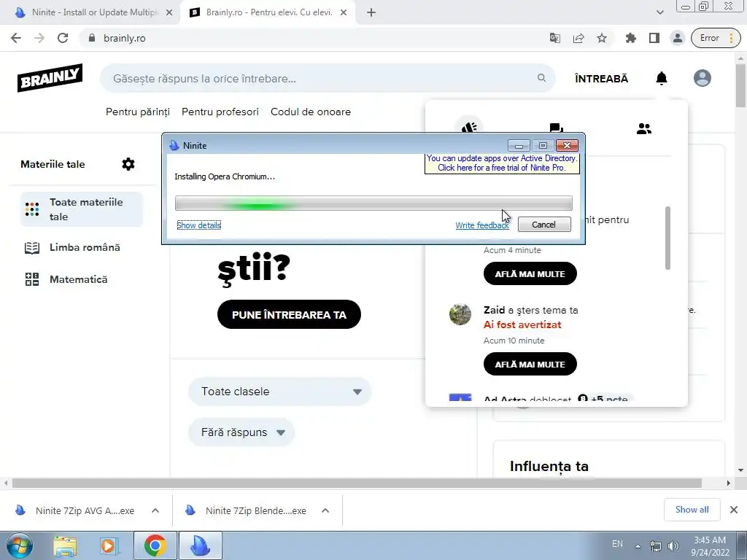
Task: Select the clapping hands notification tab
Action: pyautogui.click(x=469, y=128)
